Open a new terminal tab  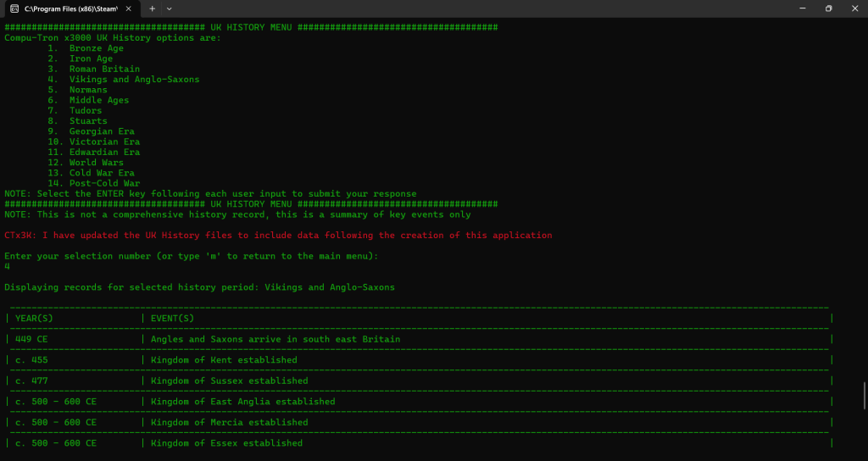click(153, 8)
